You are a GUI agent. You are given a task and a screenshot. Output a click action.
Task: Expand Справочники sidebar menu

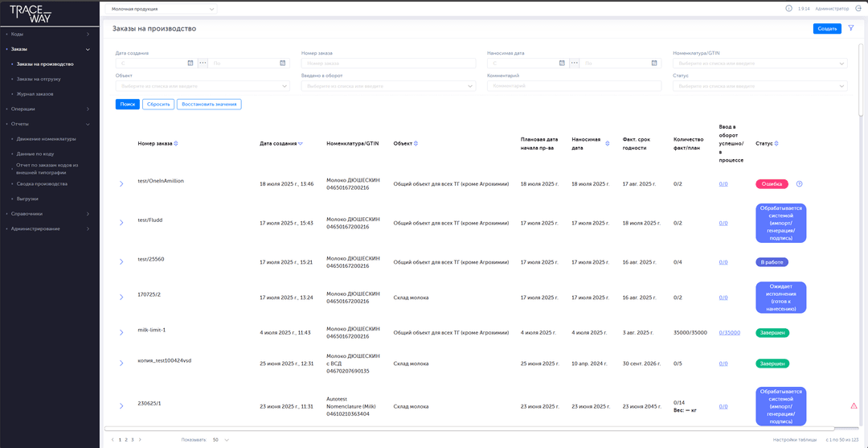pos(50,214)
